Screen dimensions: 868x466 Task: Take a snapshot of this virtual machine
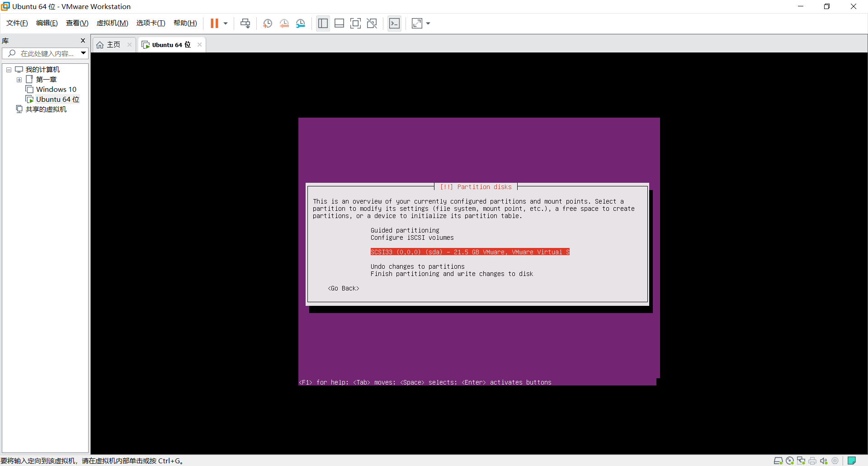click(x=268, y=24)
